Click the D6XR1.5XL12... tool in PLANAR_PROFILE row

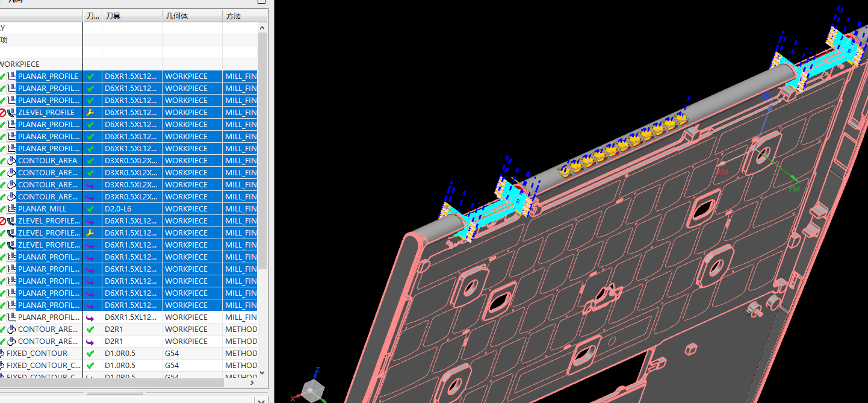pos(131,77)
